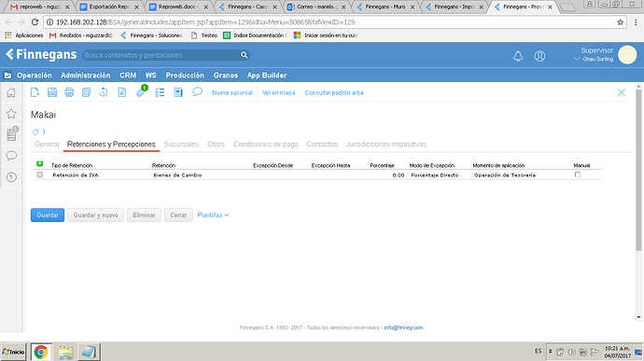Click the Nueva sucursal link
Screen dimensions: 644x361
tap(232, 93)
